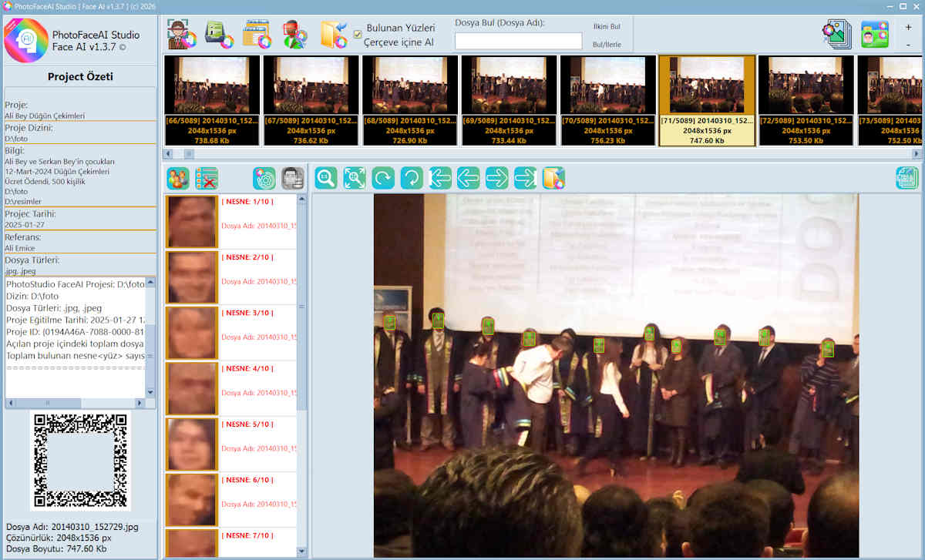925x560 pixels.
Task: Click project log box scroll-right arrow
Action: [140, 403]
